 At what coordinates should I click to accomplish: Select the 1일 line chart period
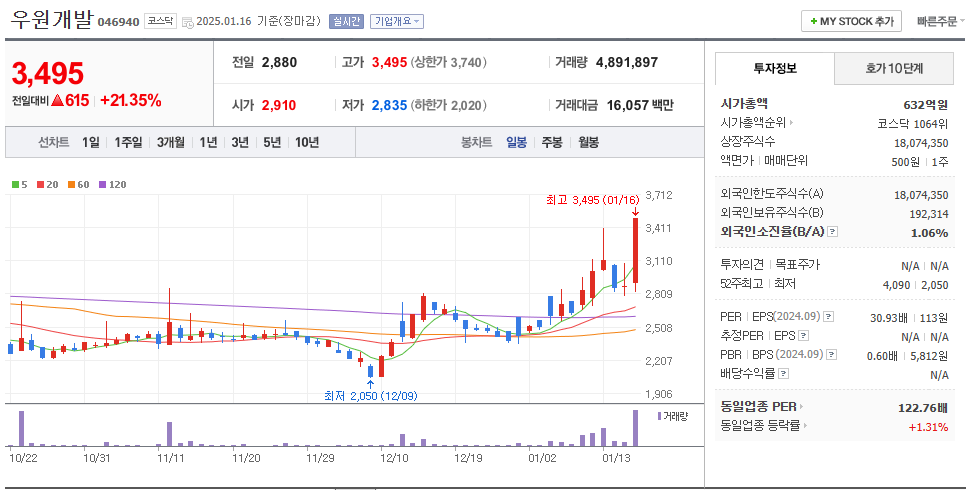click(x=90, y=142)
